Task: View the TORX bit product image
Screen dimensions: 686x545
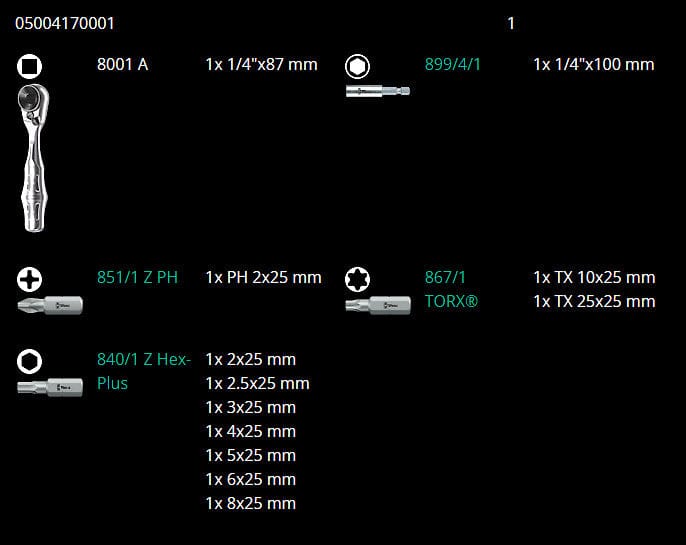Action: [x=378, y=305]
